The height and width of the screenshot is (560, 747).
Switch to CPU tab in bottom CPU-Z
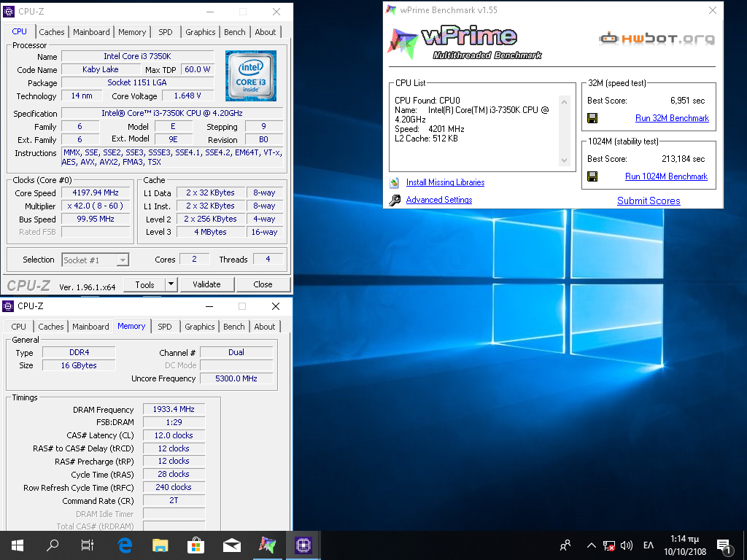pos(18,327)
